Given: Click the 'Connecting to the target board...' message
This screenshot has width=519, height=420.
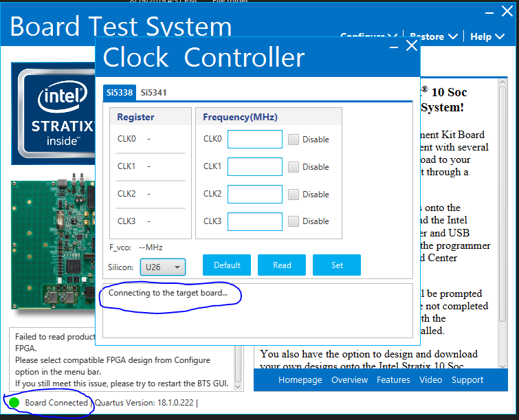Looking at the screenshot, I should pos(168,293).
